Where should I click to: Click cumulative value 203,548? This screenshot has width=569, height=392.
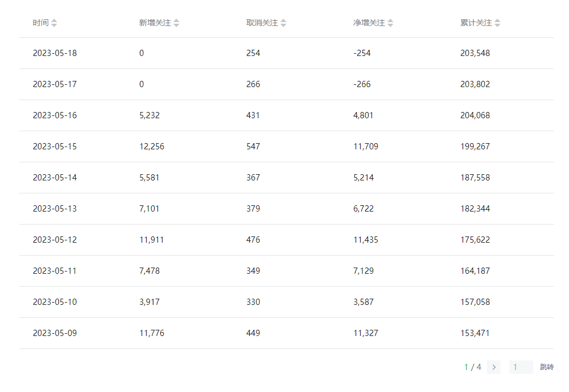(x=475, y=53)
